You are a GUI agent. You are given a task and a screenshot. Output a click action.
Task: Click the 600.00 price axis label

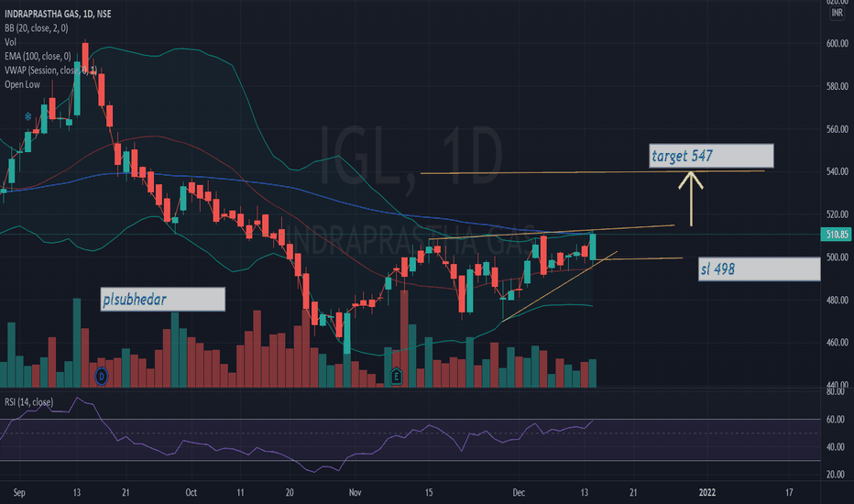click(x=838, y=44)
